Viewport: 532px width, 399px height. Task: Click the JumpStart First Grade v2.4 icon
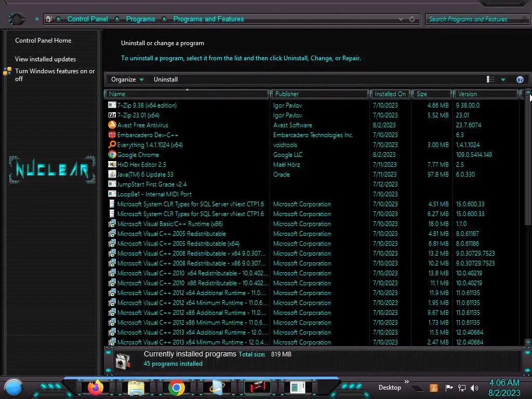[112, 184]
